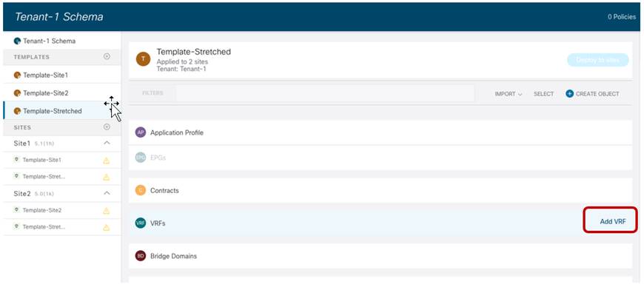Open Template-Site2 under Site2

(x=42, y=210)
